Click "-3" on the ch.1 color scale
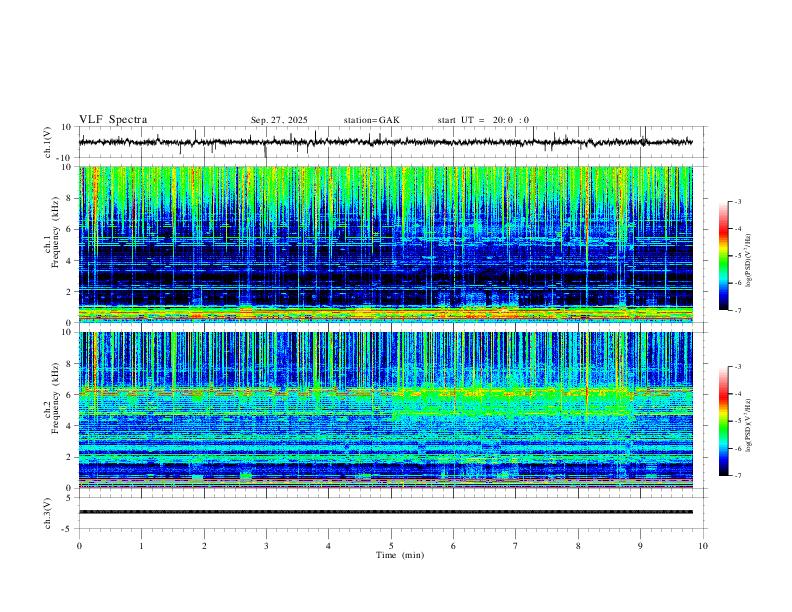This screenshot has width=792, height=612. pyautogui.click(x=738, y=201)
